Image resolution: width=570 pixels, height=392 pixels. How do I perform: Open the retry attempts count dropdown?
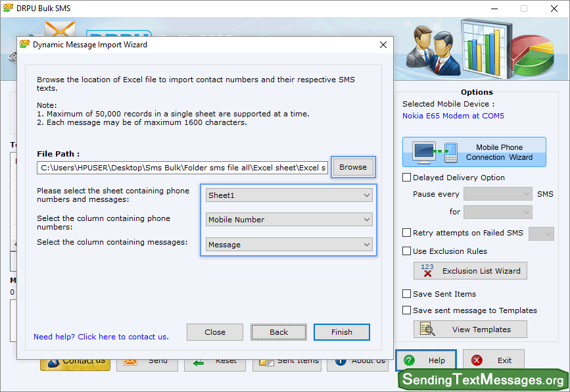point(541,233)
